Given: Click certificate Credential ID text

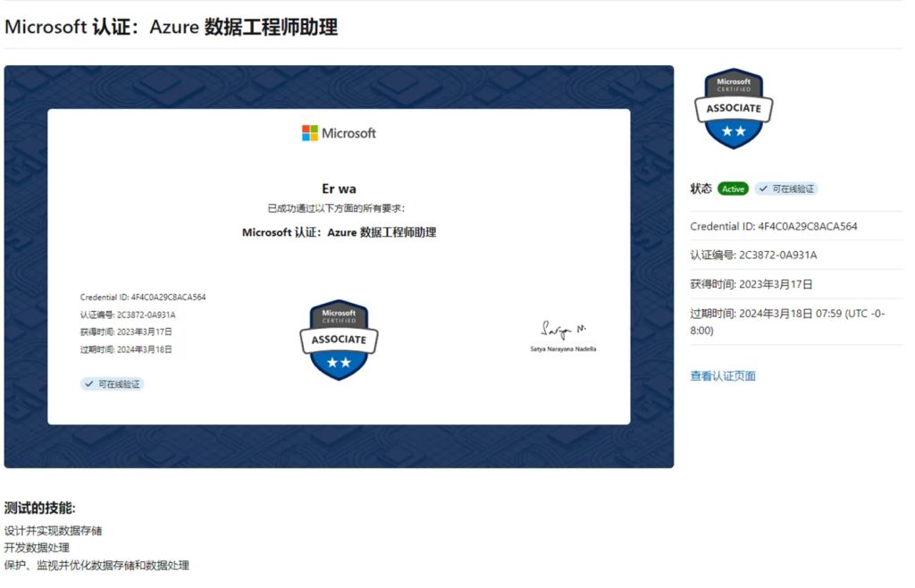Looking at the screenshot, I should tap(143, 297).
